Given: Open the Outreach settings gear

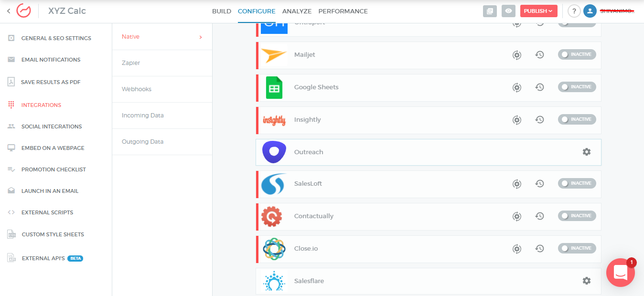Looking at the screenshot, I should coord(587,152).
